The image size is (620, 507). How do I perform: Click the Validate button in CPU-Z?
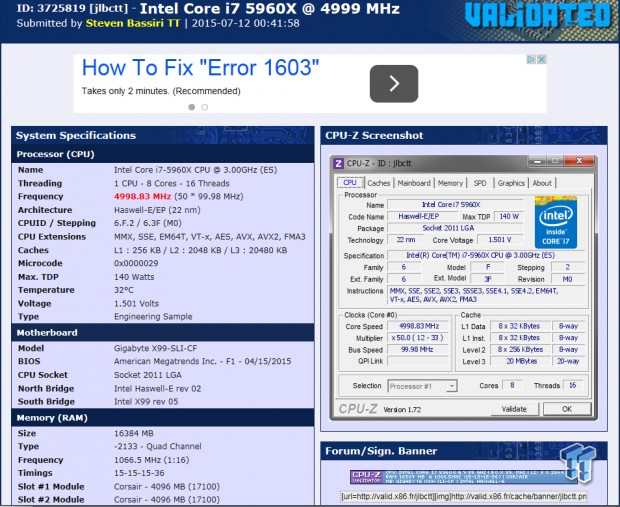click(514, 409)
